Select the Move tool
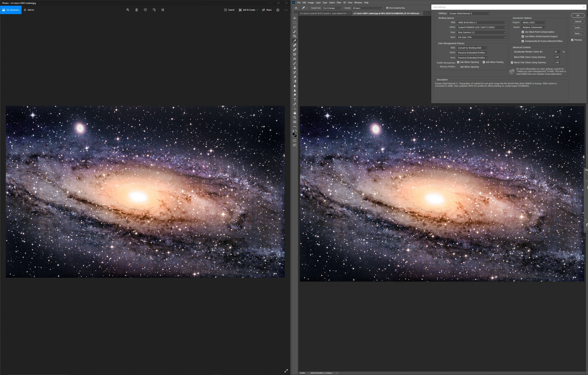The height and width of the screenshot is (375, 588). pos(295,18)
